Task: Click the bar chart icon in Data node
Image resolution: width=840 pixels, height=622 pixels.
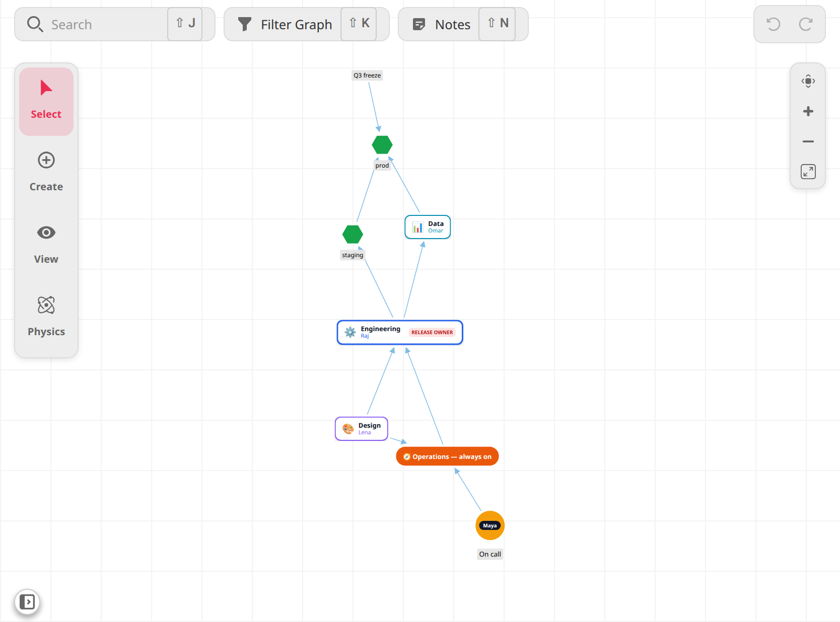Action: [x=417, y=227]
